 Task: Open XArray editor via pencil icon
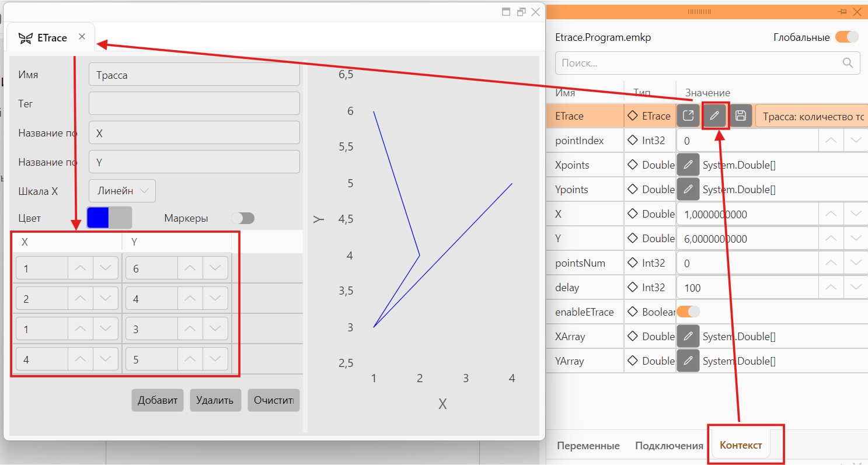tap(688, 337)
